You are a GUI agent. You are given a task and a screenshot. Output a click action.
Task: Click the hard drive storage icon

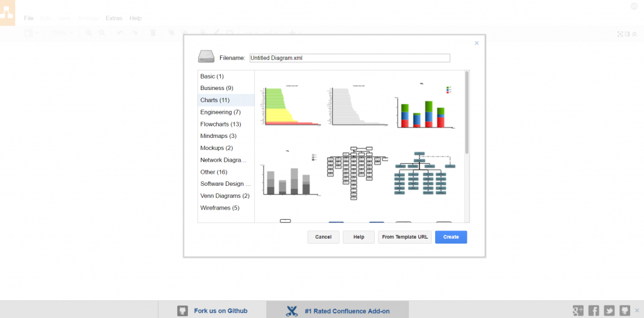point(206,57)
